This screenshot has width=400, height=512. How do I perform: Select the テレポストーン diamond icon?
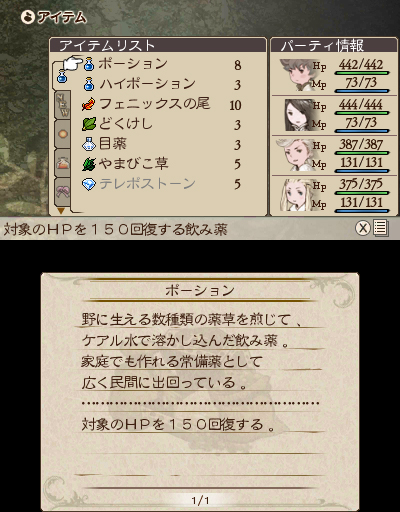[x=89, y=184]
